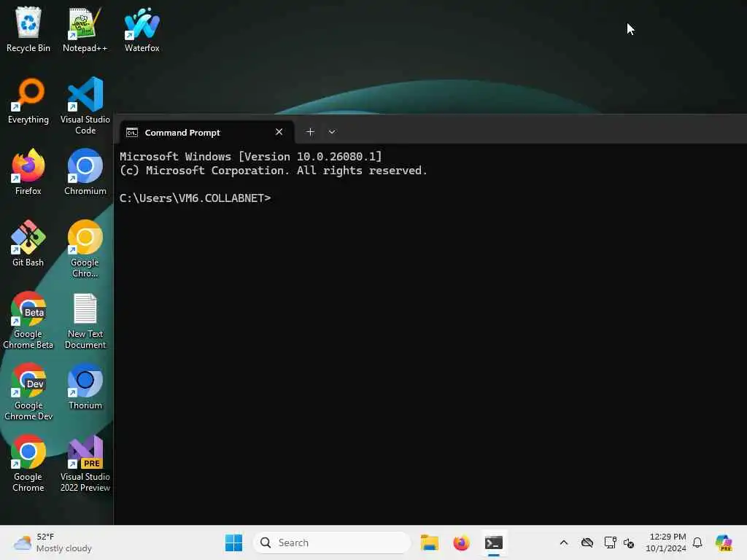Open Firefox from the taskbar
This screenshot has height=560, width=747.
461,542
